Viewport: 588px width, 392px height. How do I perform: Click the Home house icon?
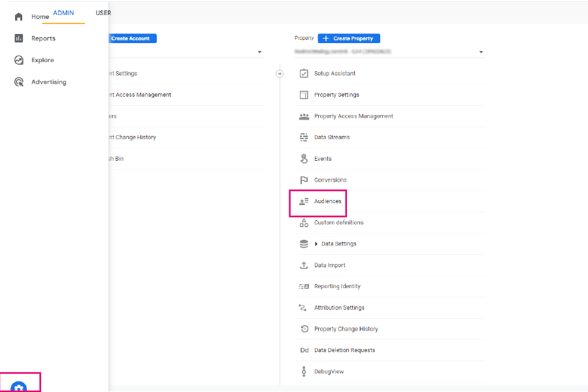tap(19, 17)
